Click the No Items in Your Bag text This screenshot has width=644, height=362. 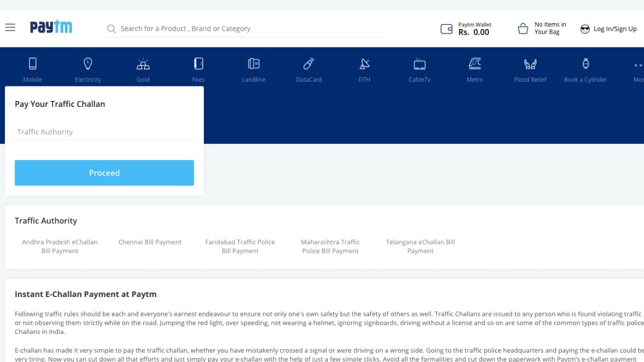coord(550,28)
